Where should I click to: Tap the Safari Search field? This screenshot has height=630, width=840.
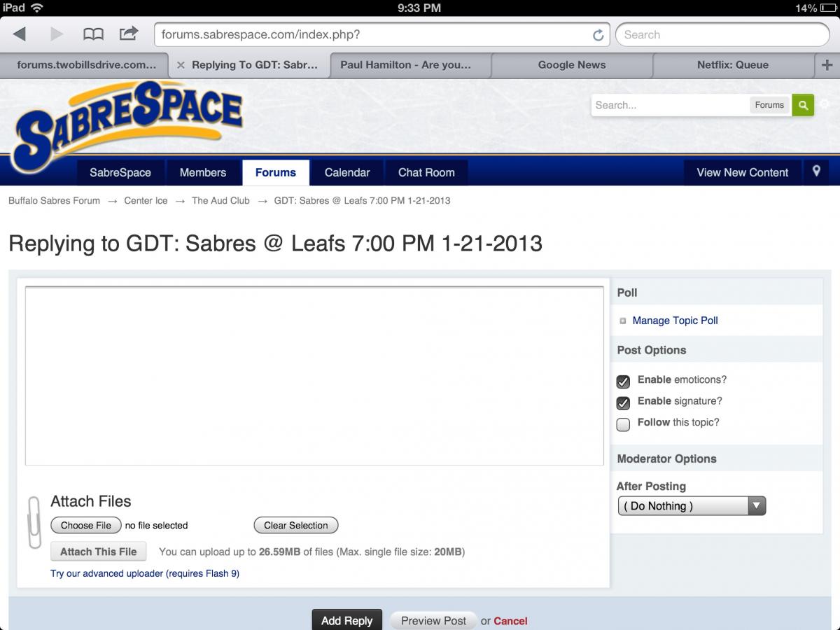click(x=722, y=34)
